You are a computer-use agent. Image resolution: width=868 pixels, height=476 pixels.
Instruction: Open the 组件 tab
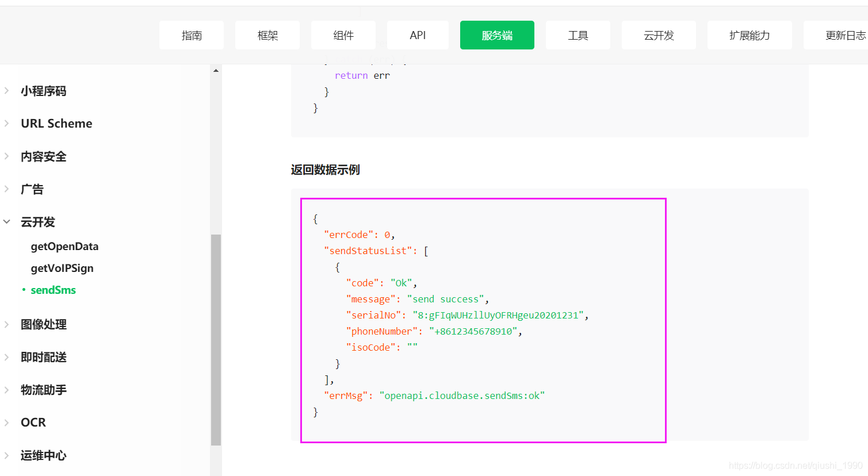(x=343, y=35)
